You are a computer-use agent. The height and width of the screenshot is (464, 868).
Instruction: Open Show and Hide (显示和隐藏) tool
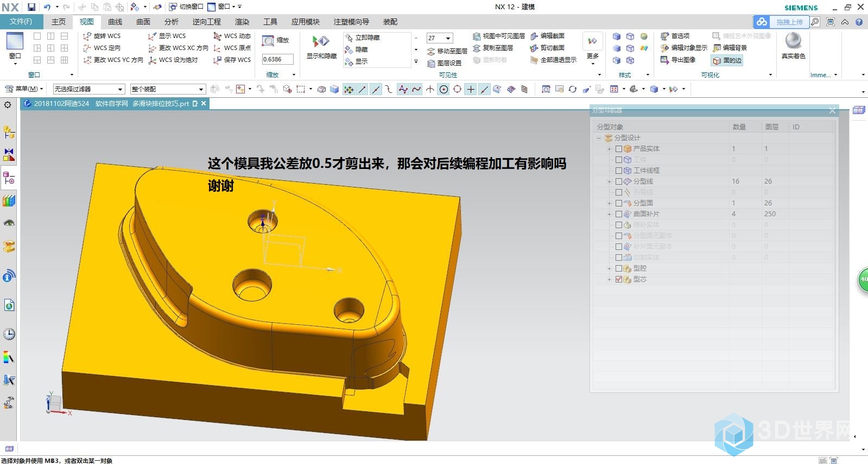click(321, 47)
